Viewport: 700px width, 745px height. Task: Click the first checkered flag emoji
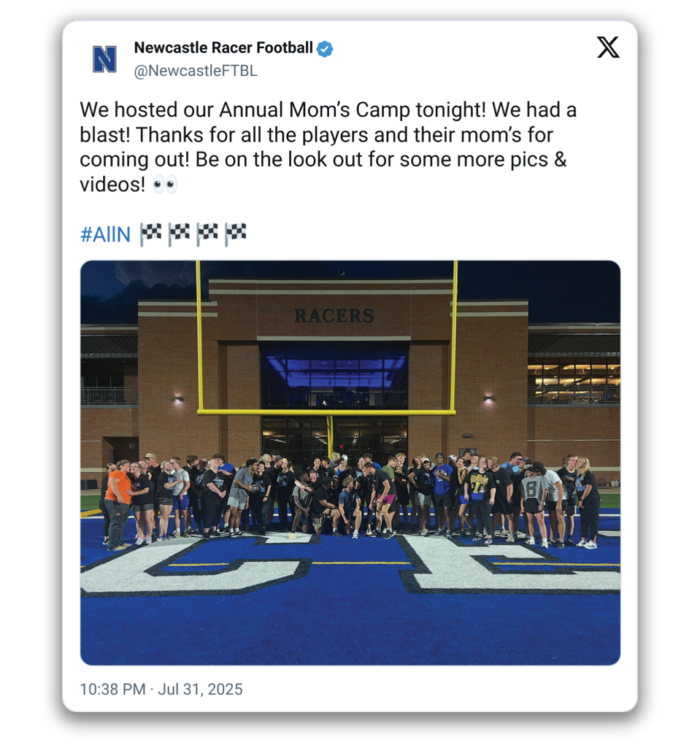tap(150, 234)
